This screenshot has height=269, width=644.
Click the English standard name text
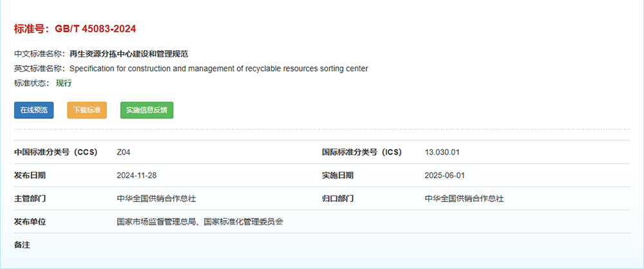(x=218, y=68)
